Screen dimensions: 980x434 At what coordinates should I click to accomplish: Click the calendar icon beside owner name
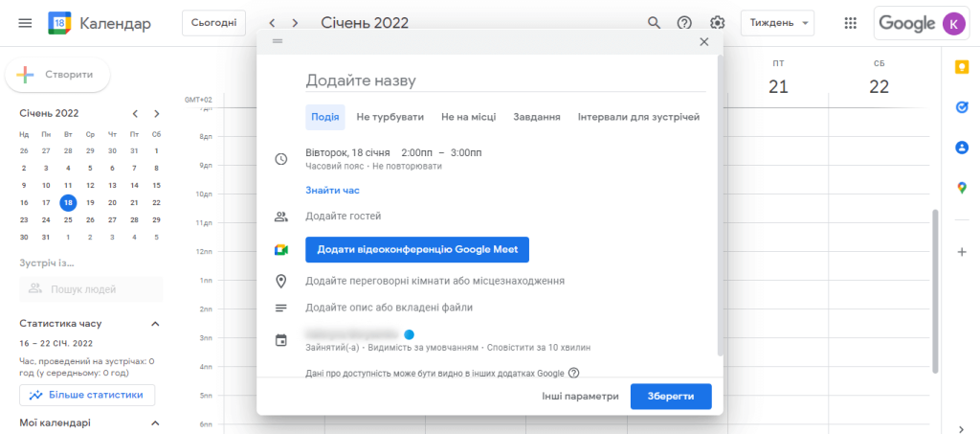pos(281,340)
